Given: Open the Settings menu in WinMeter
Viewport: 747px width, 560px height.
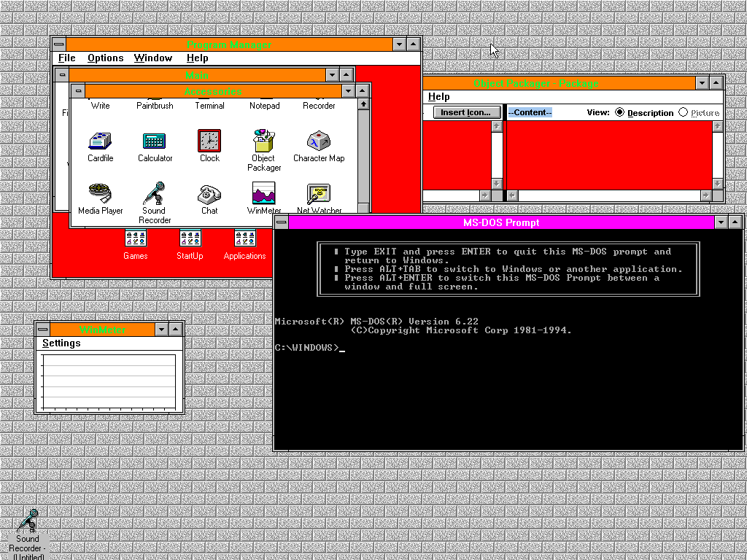Looking at the screenshot, I should tap(61, 343).
